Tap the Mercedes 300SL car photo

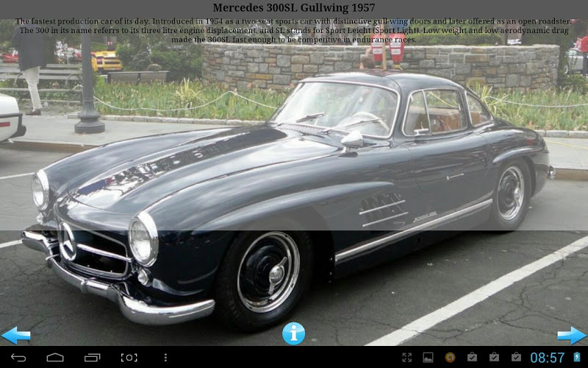point(294,183)
